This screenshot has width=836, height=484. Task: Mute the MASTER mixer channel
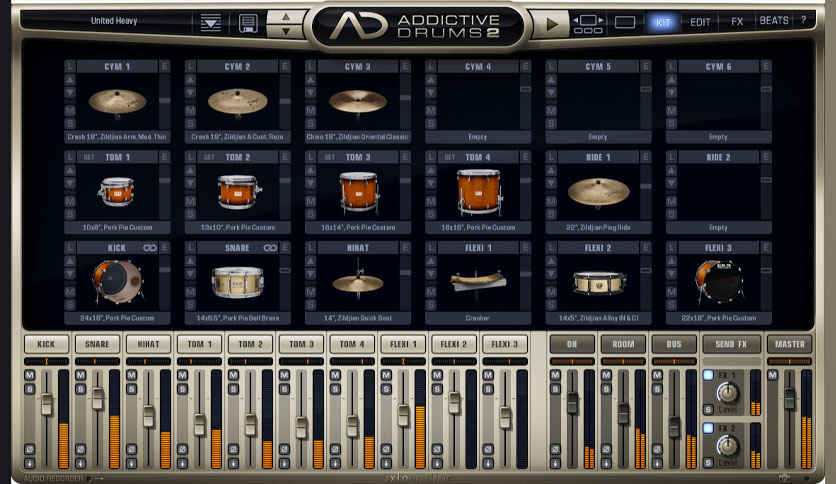tap(773, 375)
